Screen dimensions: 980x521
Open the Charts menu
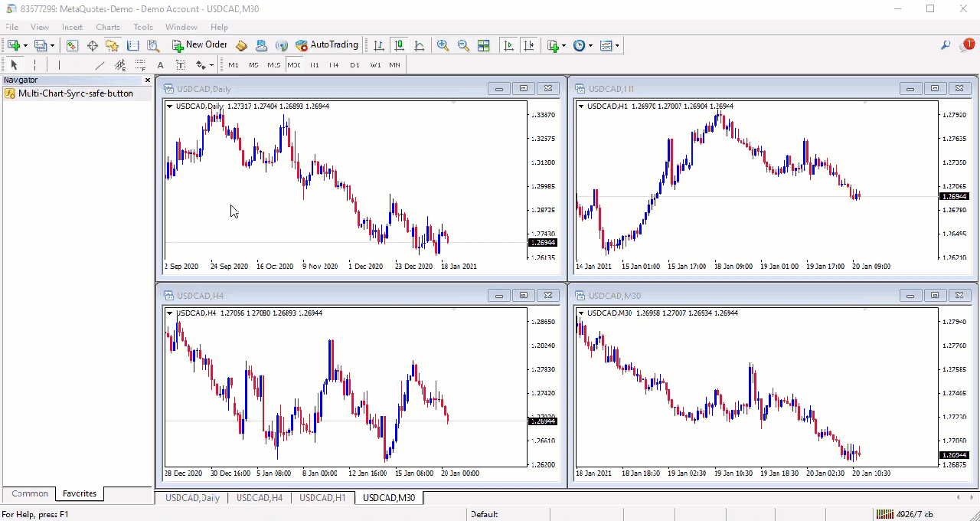point(108,27)
